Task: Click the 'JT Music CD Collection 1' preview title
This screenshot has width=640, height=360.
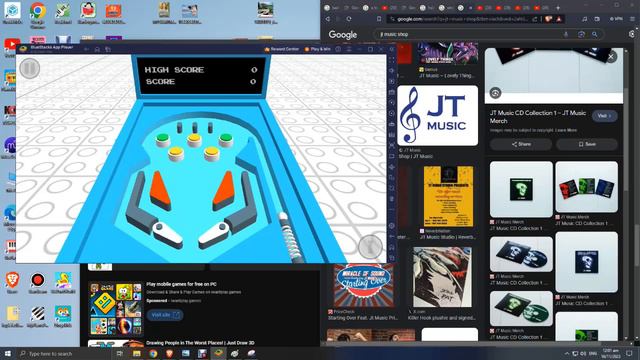Action: pyautogui.click(x=538, y=117)
